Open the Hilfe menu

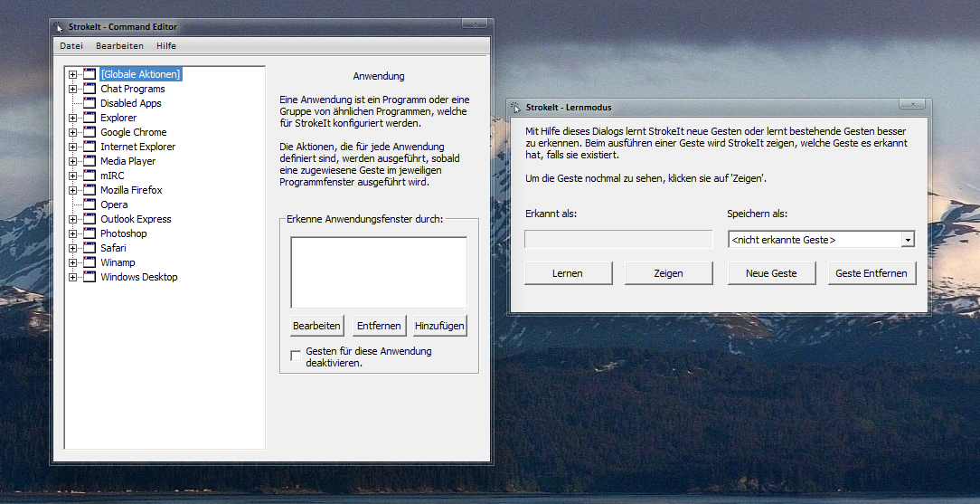(x=166, y=45)
